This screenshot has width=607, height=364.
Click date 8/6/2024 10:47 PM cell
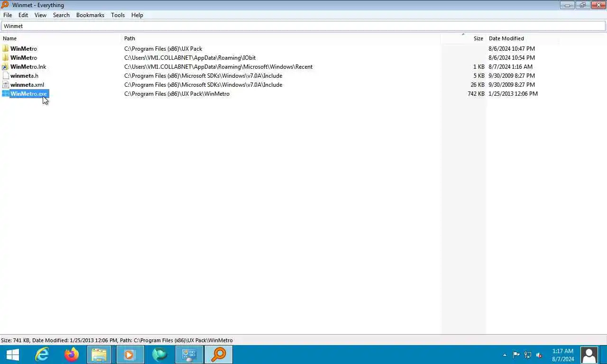click(512, 49)
